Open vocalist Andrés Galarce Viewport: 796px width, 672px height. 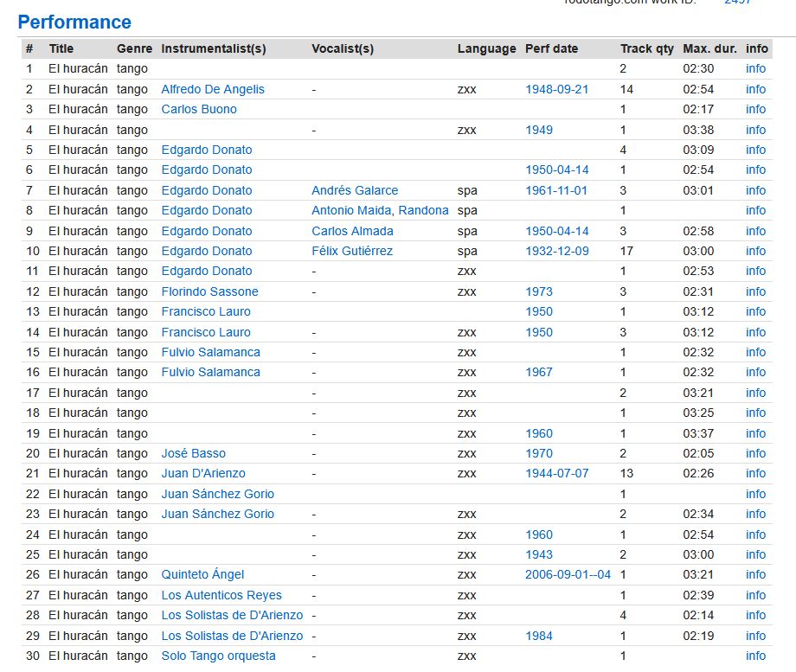(x=355, y=190)
